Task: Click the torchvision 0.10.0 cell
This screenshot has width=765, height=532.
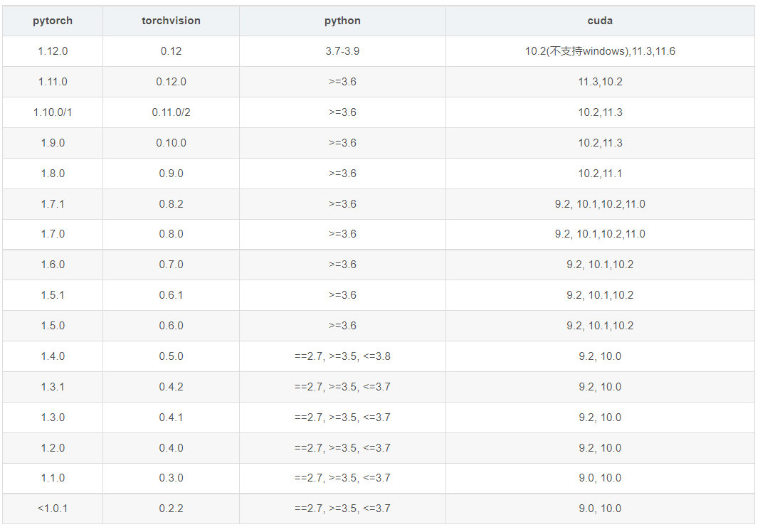Action: [x=171, y=143]
